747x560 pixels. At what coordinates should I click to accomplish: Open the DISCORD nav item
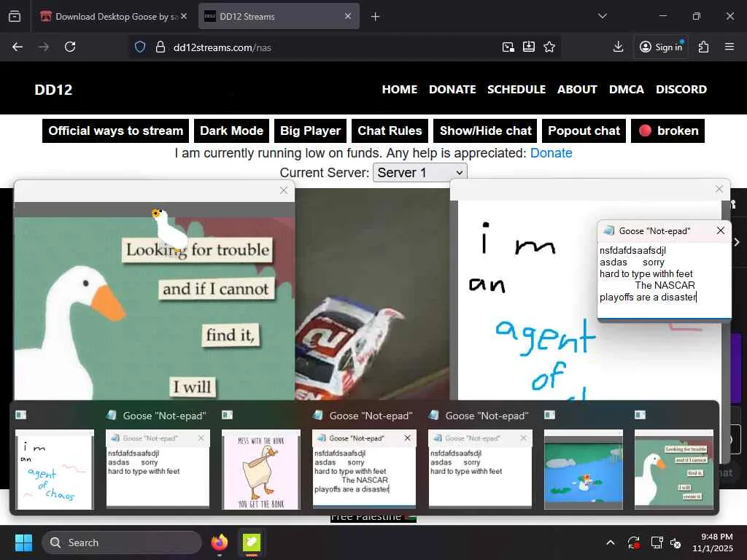click(x=681, y=90)
